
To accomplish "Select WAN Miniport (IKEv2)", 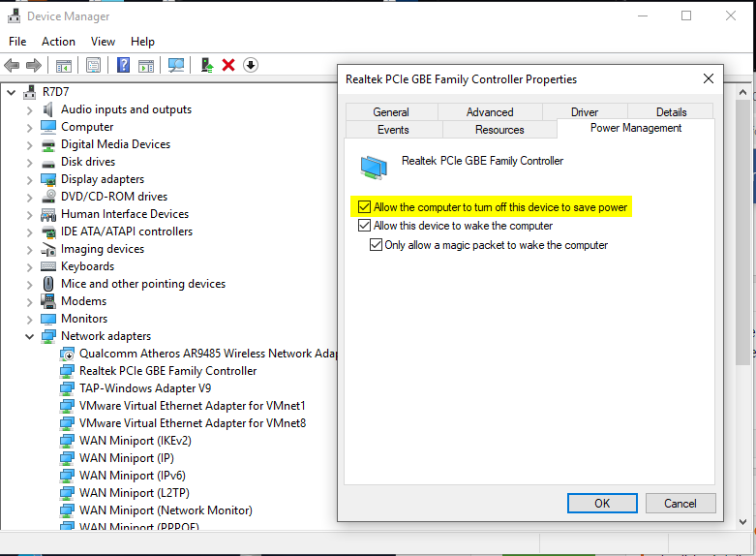I will pos(136,440).
